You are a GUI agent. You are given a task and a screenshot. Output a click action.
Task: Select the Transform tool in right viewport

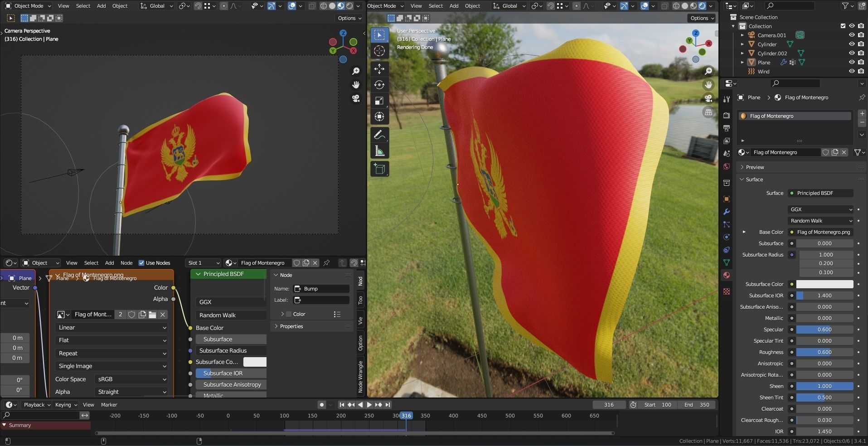pos(379,117)
